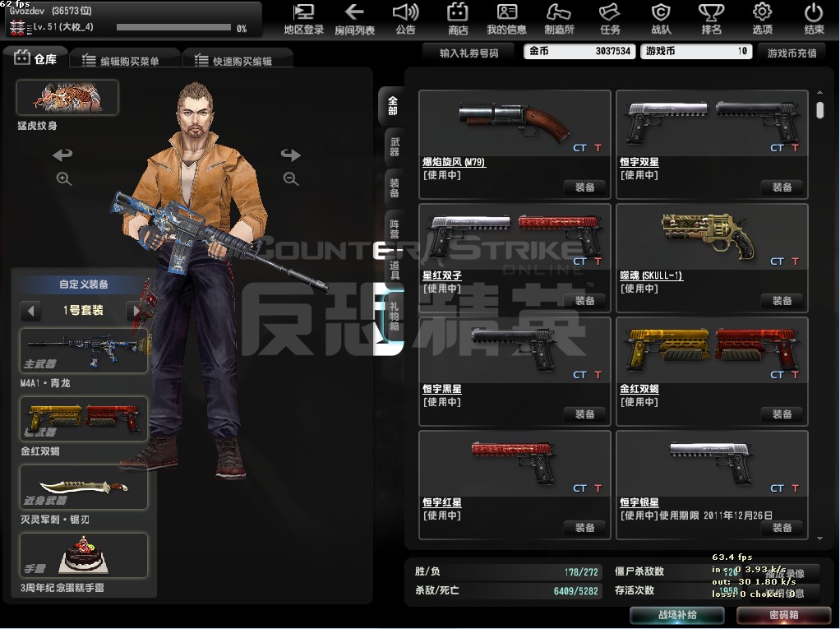840x629 pixels.
Task: Click the 游戏币 10 balance field
Action: click(696, 52)
